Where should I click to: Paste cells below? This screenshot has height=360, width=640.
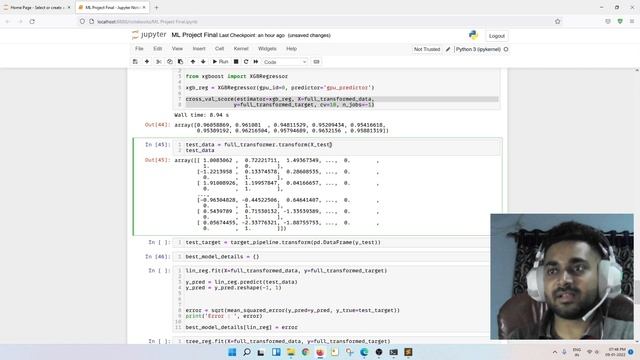click(180, 62)
